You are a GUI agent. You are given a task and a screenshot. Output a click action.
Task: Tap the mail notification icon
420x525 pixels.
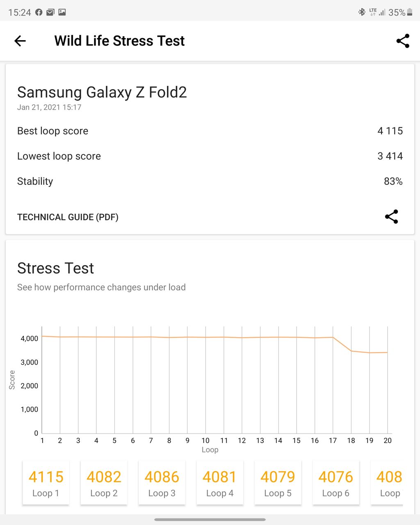tap(50, 12)
